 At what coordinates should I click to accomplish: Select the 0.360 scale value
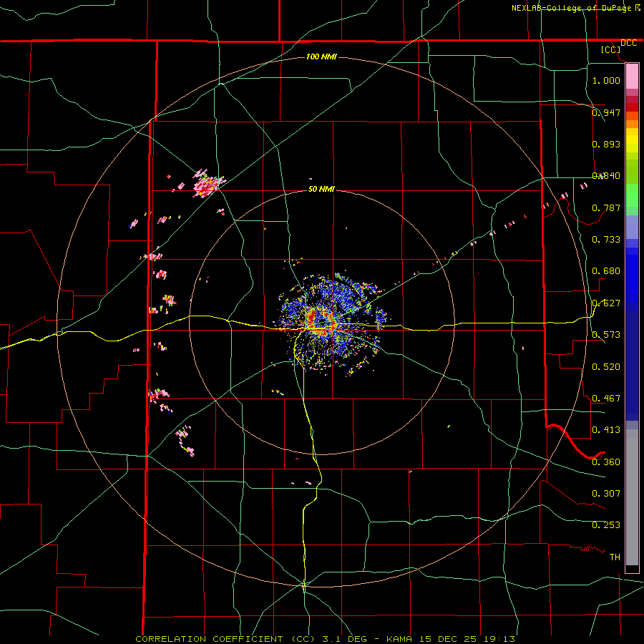tap(606, 462)
